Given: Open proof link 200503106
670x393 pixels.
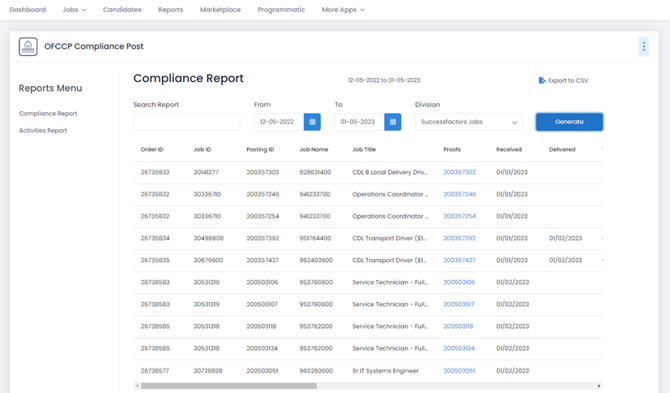Looking at the screenshot, I should click(459, 282).
